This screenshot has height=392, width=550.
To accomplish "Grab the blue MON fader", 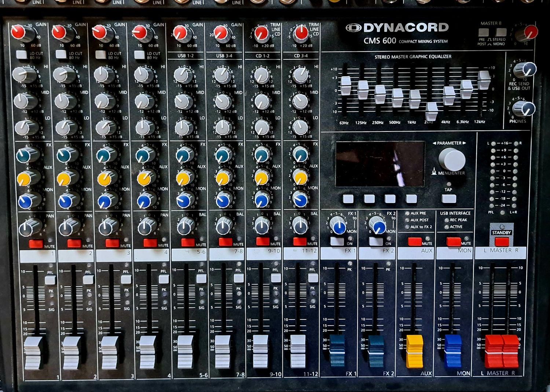I will tap(453, 351).
